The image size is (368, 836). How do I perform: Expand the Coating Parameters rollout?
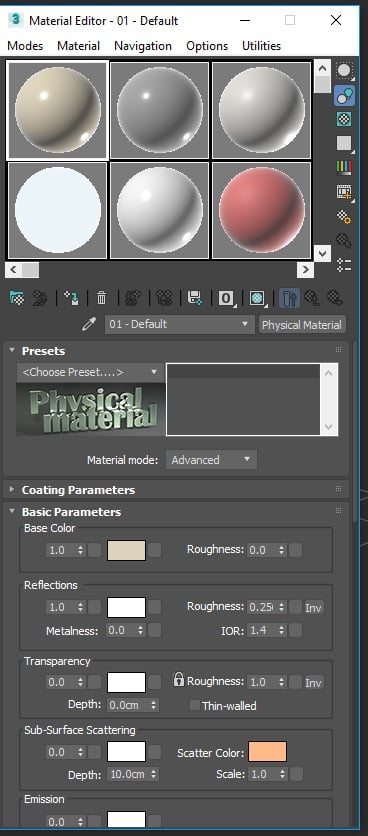point(12,489)
